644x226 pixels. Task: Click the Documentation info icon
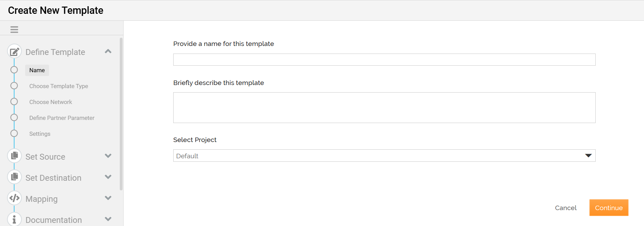coord(14,219)
